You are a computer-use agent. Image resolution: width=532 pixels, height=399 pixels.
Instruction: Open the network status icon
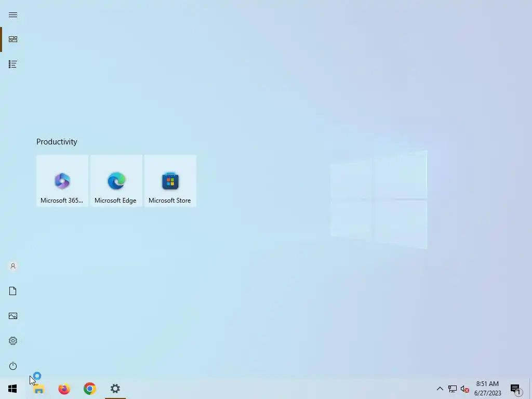pyautogui.click(x=453, y=389)
